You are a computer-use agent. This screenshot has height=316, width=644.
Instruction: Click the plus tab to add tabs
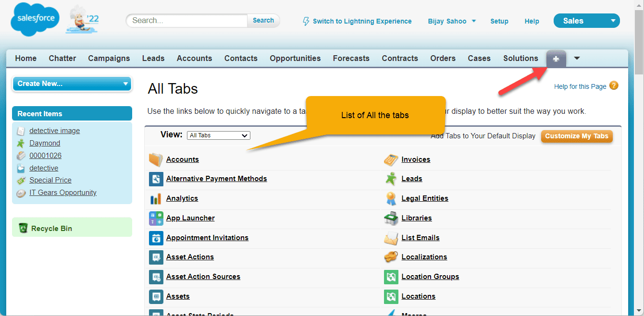(x=556, y=58)
